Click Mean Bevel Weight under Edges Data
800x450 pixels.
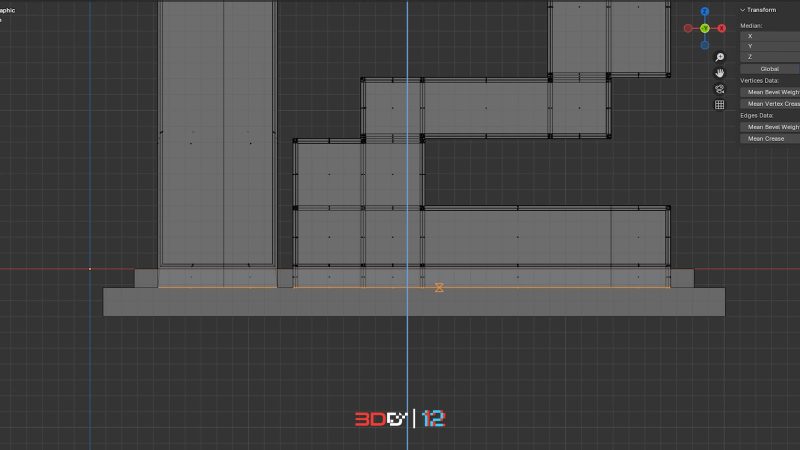[770, 127]
